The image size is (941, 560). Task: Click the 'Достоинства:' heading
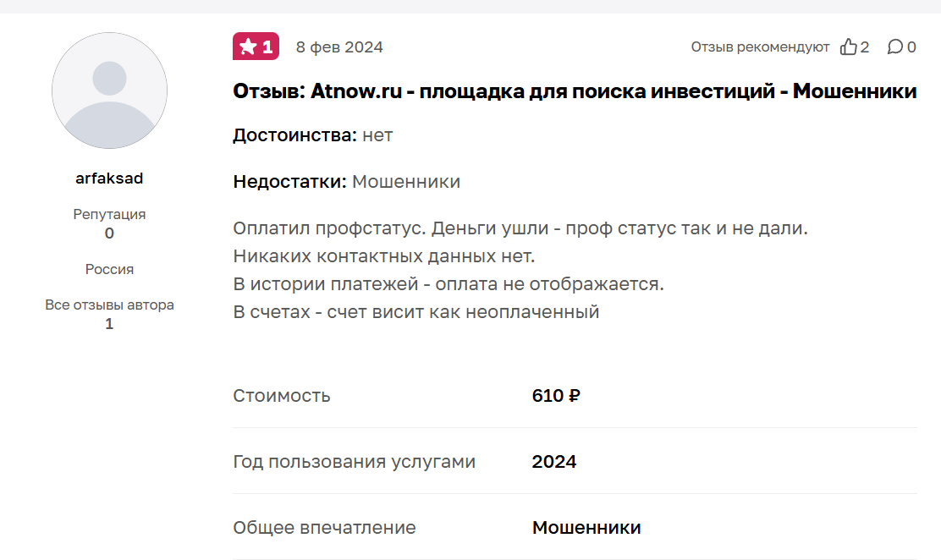click(x=294, y=135)
